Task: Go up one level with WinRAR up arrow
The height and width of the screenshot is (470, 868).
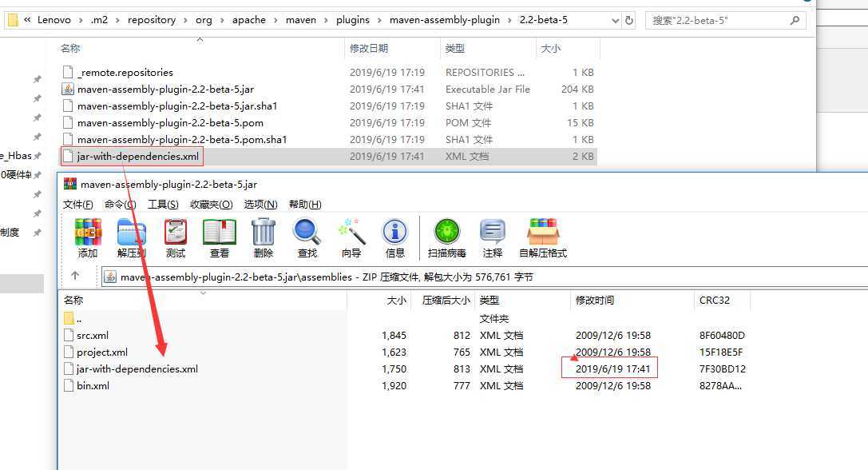Action: coord(75,276)
